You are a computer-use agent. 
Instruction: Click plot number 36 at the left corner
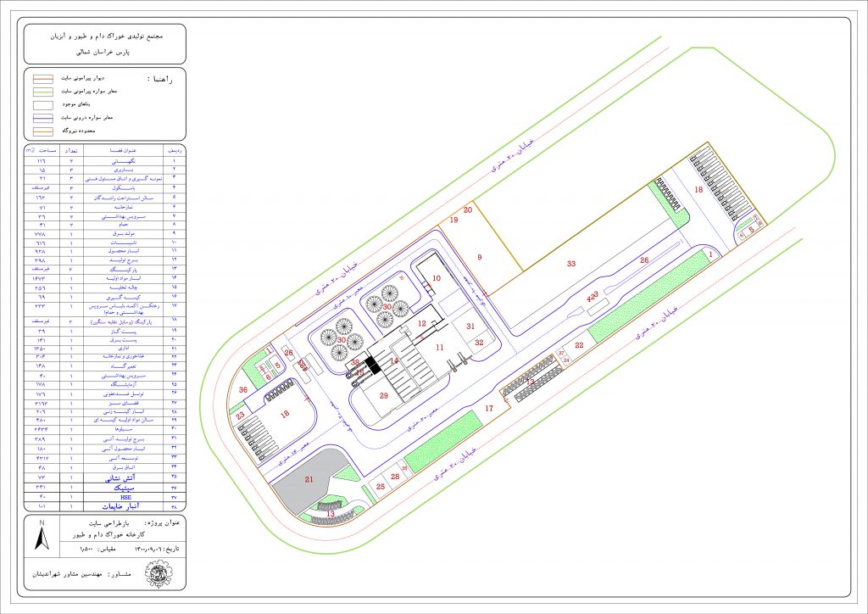243,389
